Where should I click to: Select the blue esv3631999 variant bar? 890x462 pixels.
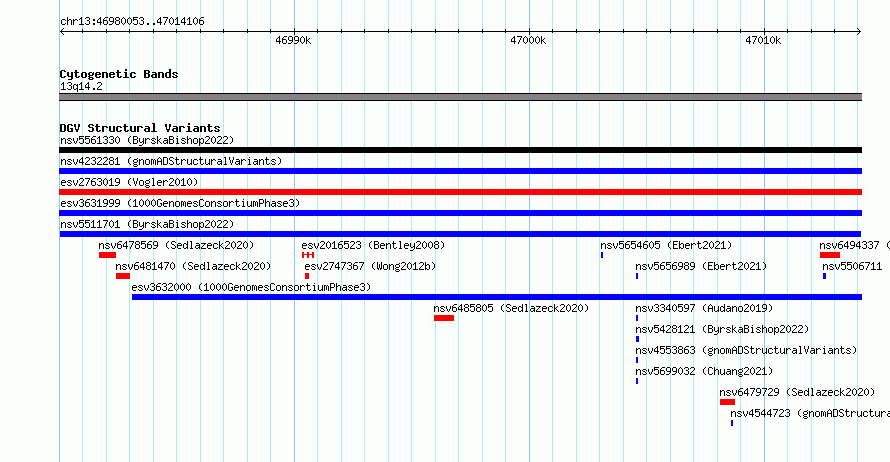[x=460, y=213]
